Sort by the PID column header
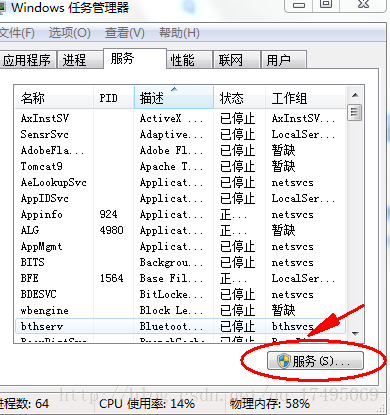 click(114, 98)
